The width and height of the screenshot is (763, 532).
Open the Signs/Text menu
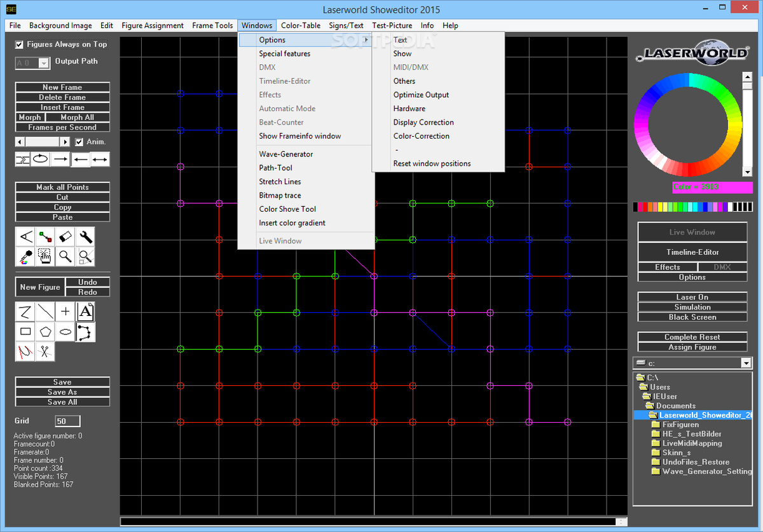(347, 25)
